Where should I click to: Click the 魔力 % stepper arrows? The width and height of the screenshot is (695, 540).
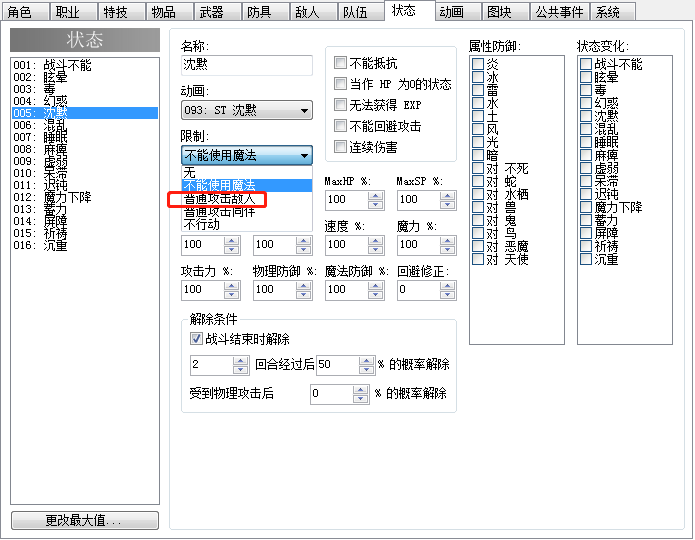(448, 245)
